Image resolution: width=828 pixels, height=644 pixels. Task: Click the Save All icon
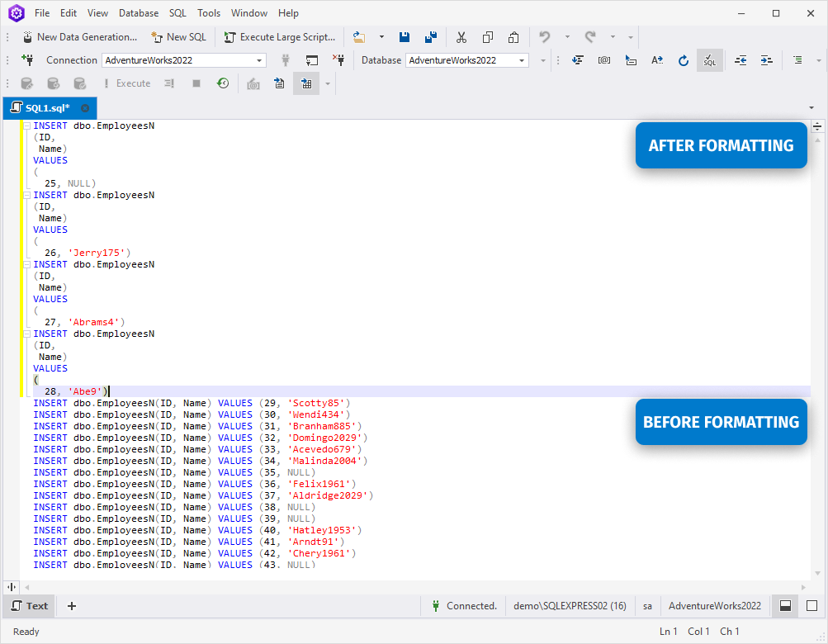point(431,37)
